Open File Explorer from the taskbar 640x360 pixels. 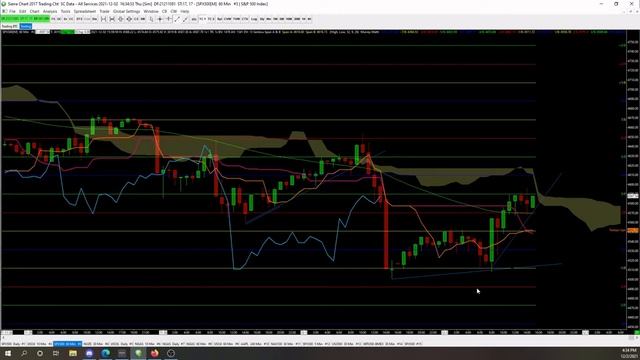[73, 353]
